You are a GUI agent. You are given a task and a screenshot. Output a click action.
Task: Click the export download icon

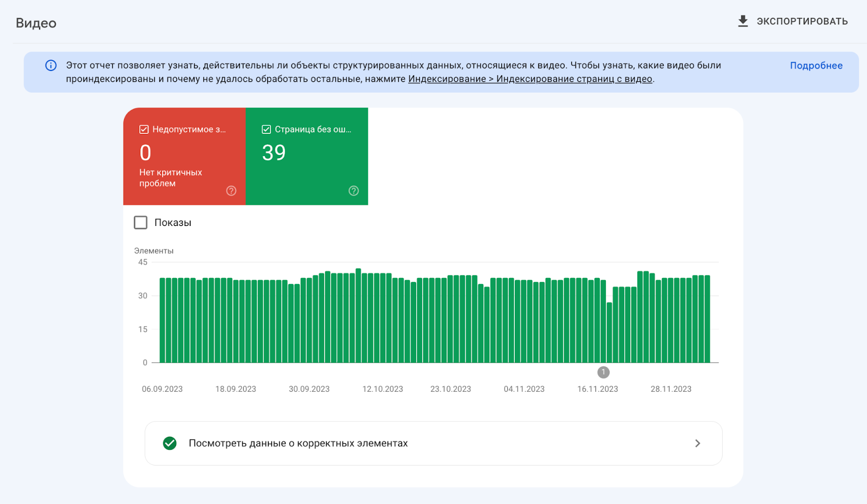click(x=743, y=21)
